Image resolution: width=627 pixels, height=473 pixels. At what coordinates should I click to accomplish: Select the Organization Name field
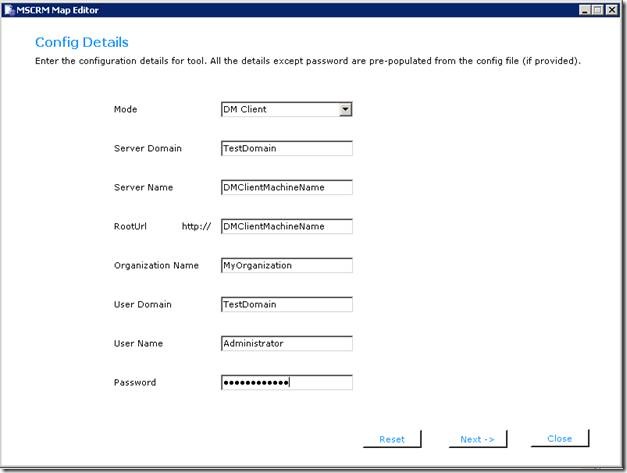[286, 265]
